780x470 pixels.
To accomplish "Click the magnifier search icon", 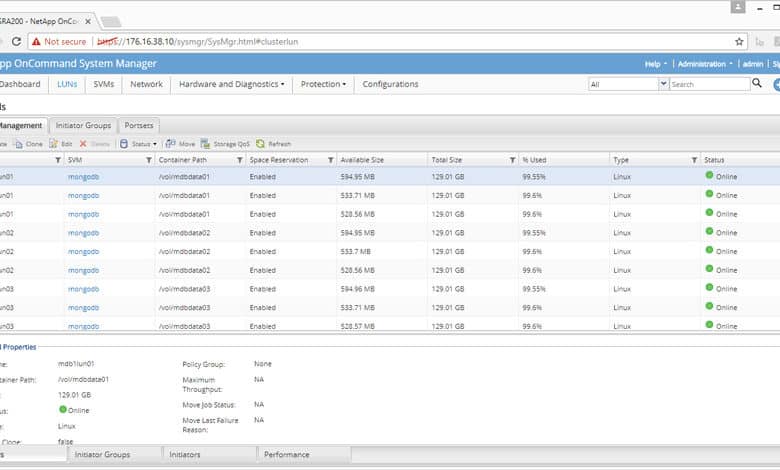I will click(x=757, y=83).
